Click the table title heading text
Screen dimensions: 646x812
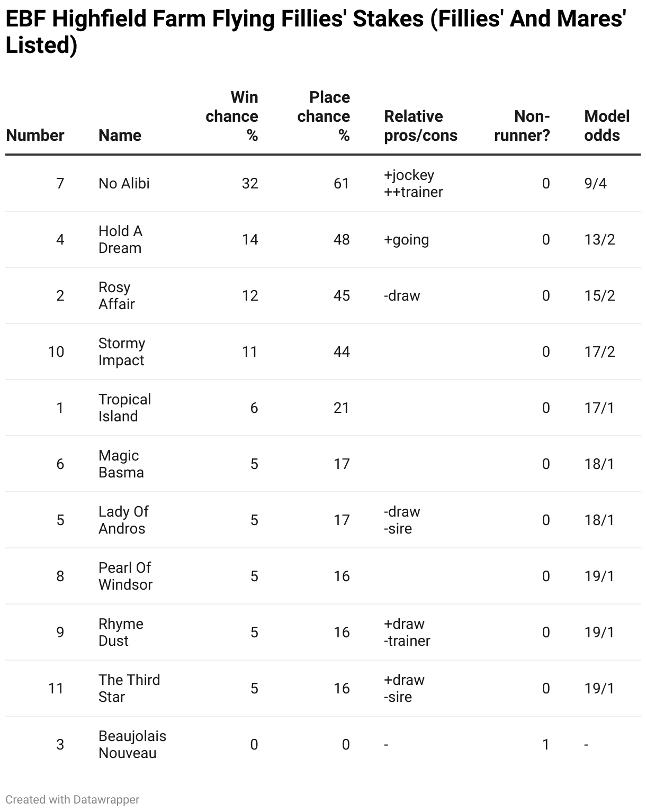316,32
